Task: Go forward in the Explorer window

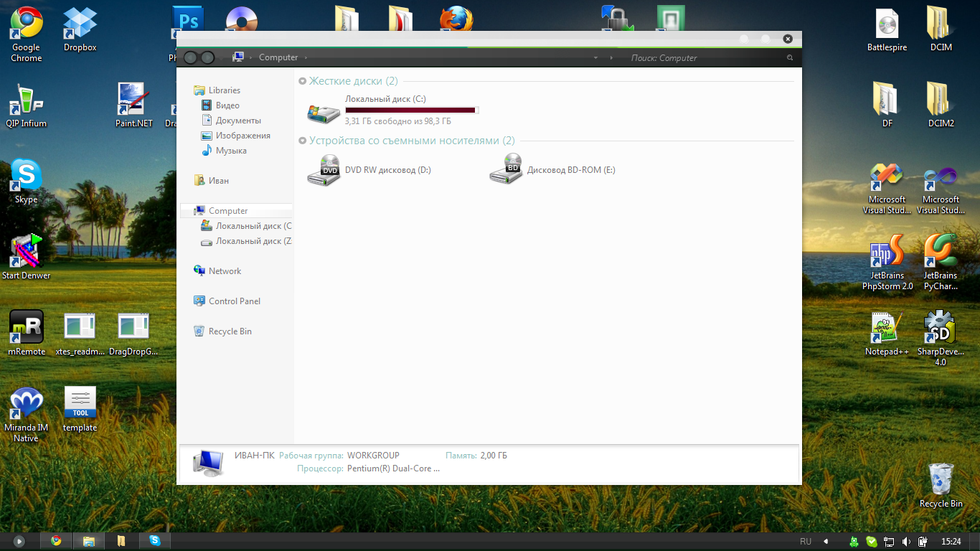Action: (x=207, y=57)
